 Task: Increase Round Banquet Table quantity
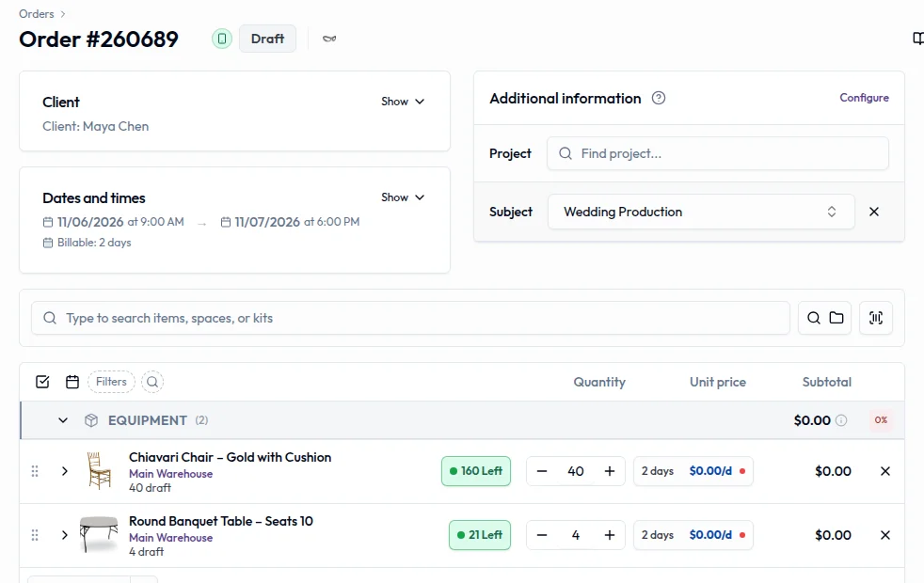[610, 535]
